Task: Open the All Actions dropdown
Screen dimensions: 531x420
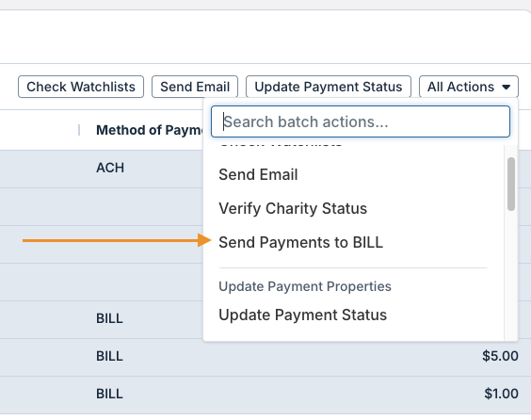Action: tap(469, 87)
